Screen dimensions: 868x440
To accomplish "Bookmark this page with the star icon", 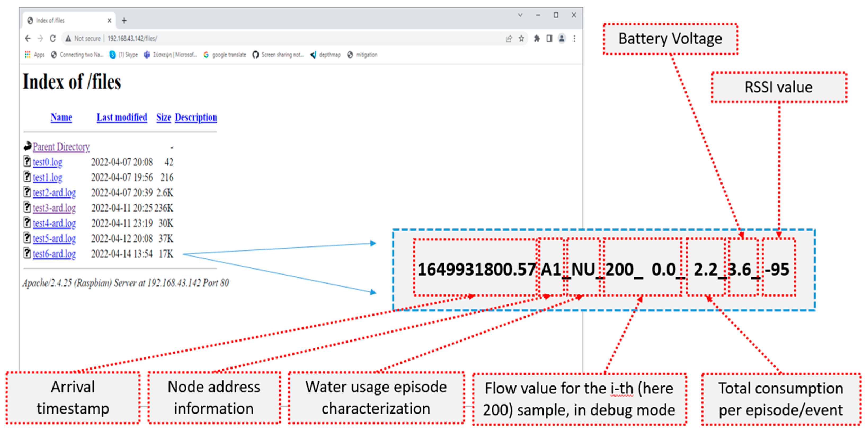I will coord(521,38).
